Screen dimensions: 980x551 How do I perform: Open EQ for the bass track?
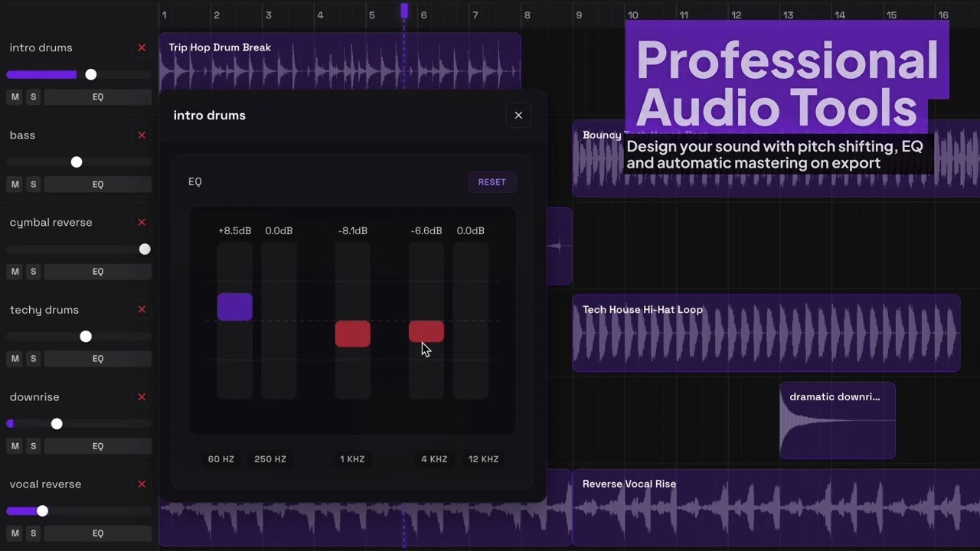click(98, 184)
